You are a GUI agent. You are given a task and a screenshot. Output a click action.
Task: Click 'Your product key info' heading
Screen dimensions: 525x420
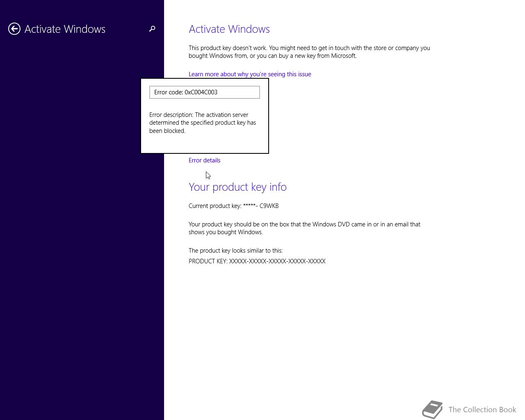237,187
